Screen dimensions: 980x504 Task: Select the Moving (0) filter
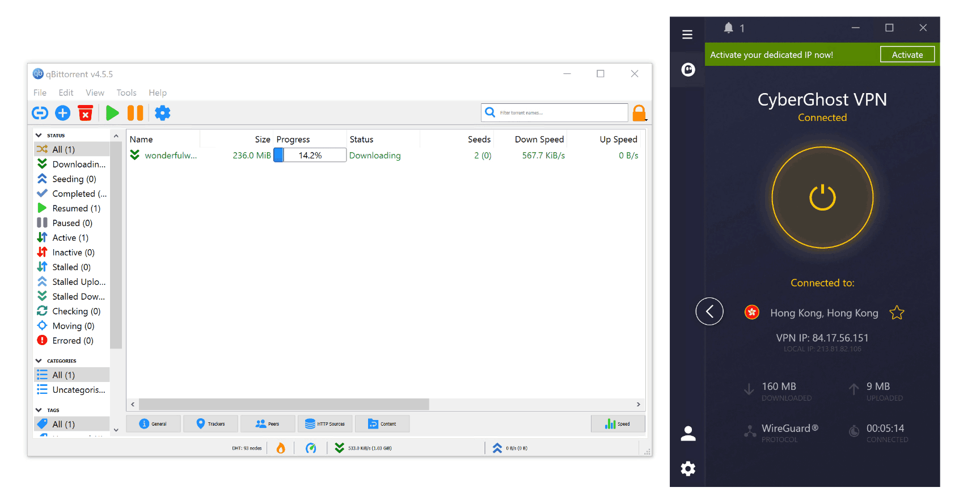pyautogui.click(x=71, y=326)
